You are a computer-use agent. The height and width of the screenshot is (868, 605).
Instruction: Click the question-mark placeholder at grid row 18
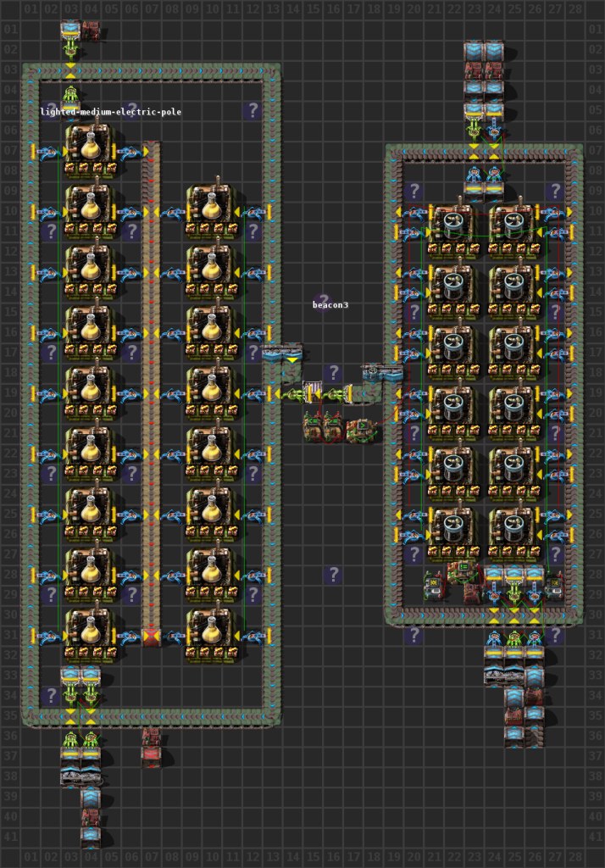point(333,373)
